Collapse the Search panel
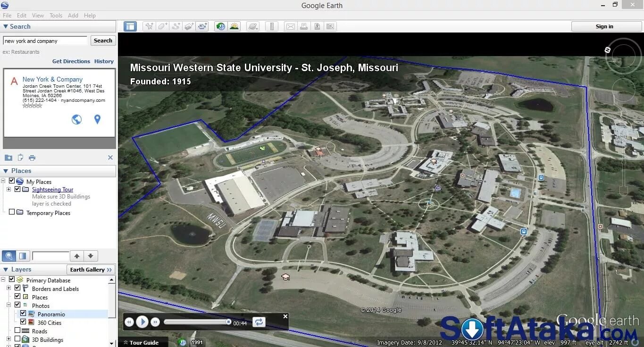The image size is (644, 347). click(x=6, y=26)
